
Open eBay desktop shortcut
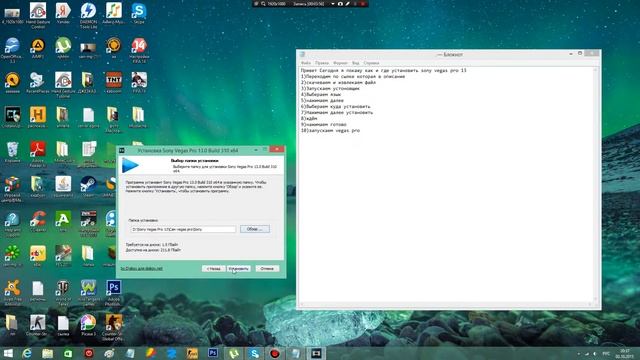point(38,256)
